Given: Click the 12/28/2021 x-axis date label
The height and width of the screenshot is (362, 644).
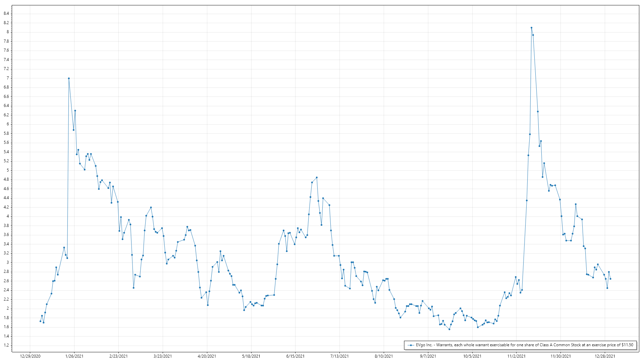Looking at the screenshot, I should (x=605, y=356).
